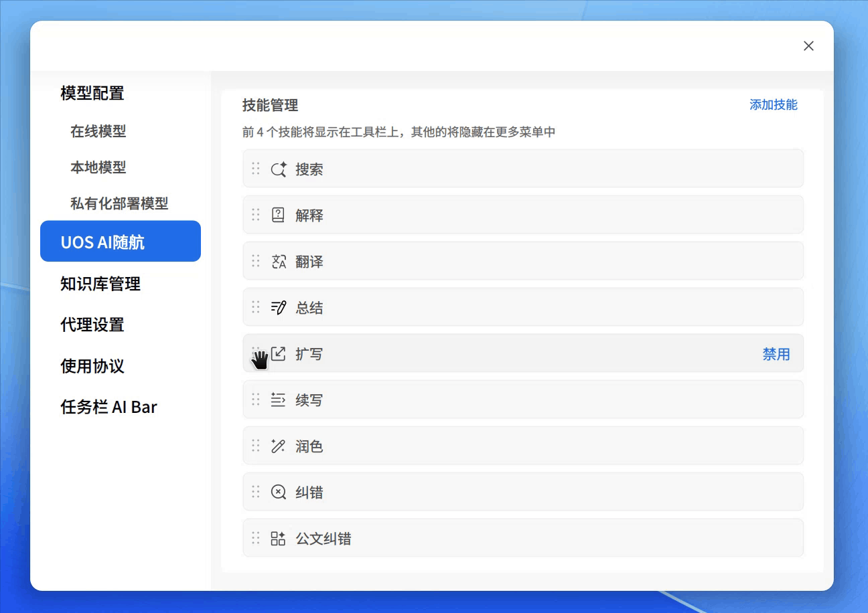The width and height of the screenshot is (868, 613).
Task: Click the 总结 summarize pen icon
Action: pos(279,307)
